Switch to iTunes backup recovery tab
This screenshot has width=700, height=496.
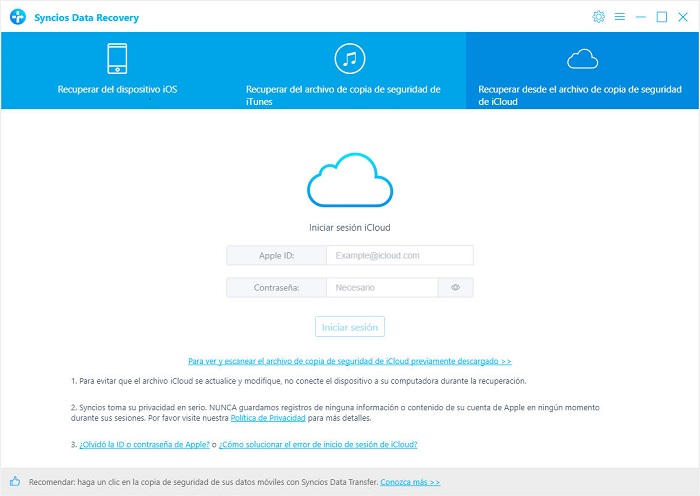point(350,71)
